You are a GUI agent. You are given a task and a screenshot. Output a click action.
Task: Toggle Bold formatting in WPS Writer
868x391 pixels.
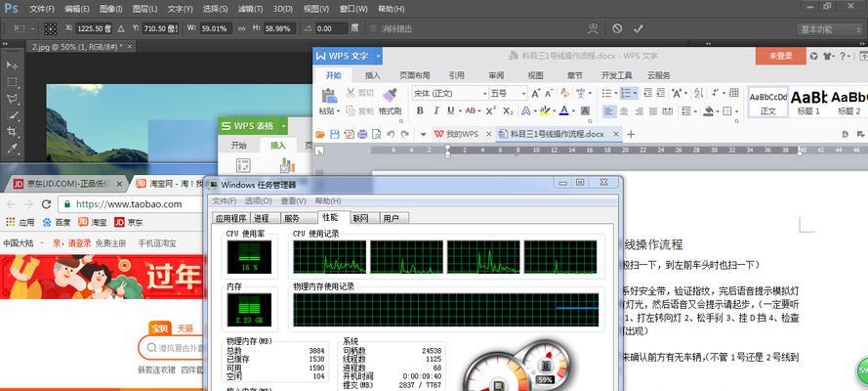(420, 110)
